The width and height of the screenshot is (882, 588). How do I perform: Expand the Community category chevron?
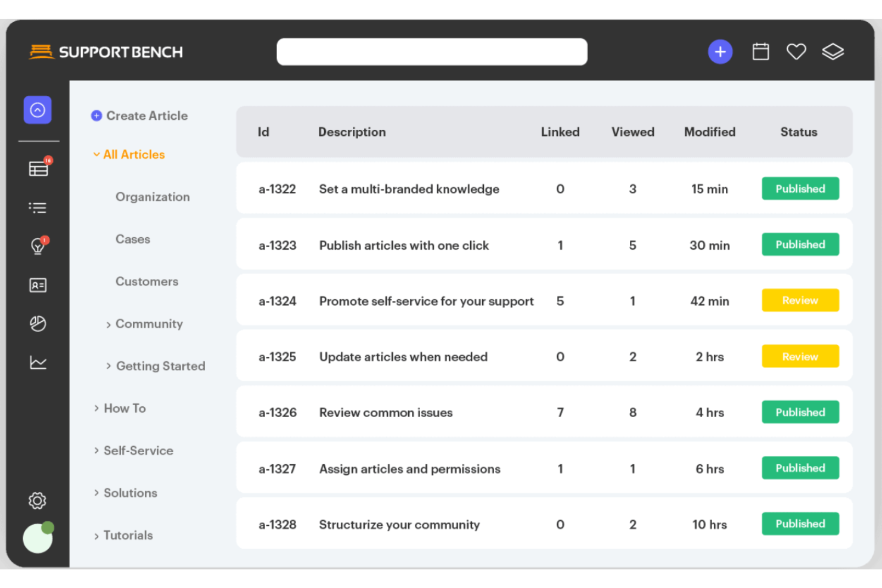click(108, 325)
